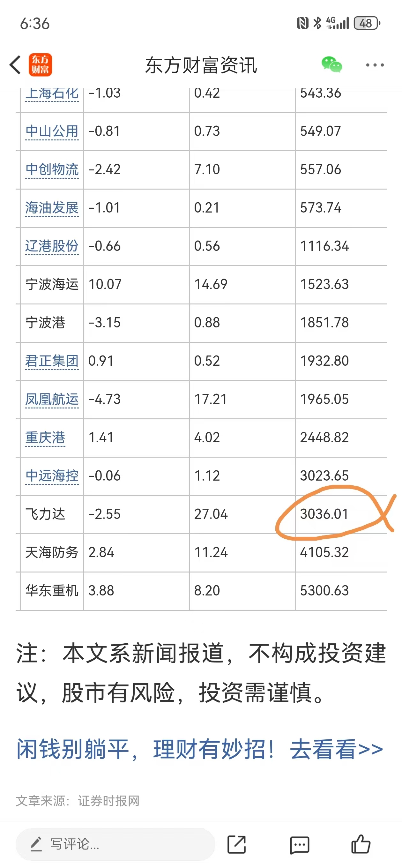Tap the share arrow icon at bottom

point(236,844)
